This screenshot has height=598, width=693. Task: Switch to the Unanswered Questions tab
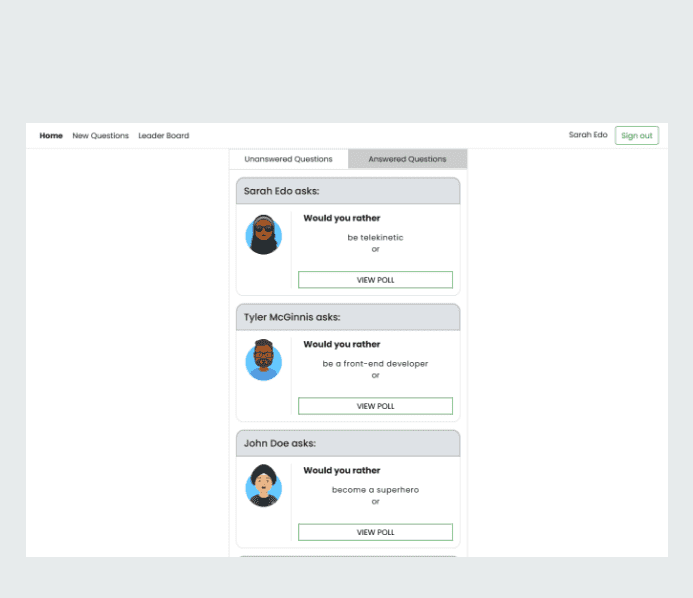288,159
